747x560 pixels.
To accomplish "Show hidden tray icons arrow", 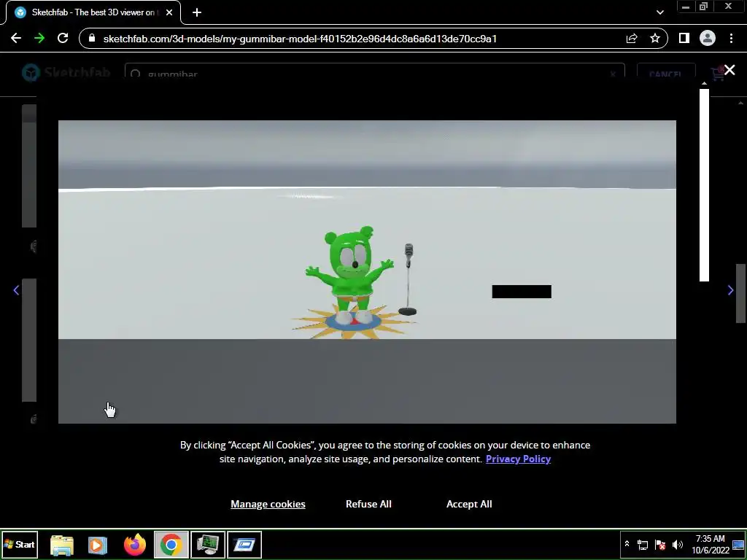I will [627, 544].
